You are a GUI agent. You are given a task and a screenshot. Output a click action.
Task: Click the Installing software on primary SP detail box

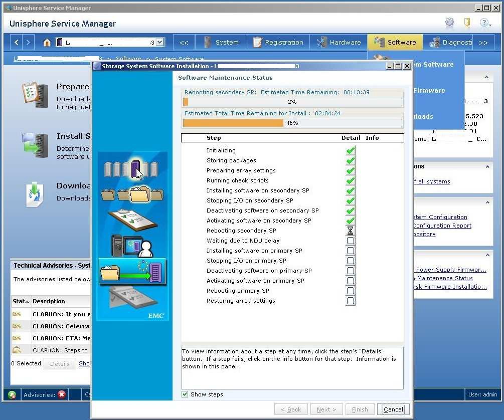pos(351,251)
